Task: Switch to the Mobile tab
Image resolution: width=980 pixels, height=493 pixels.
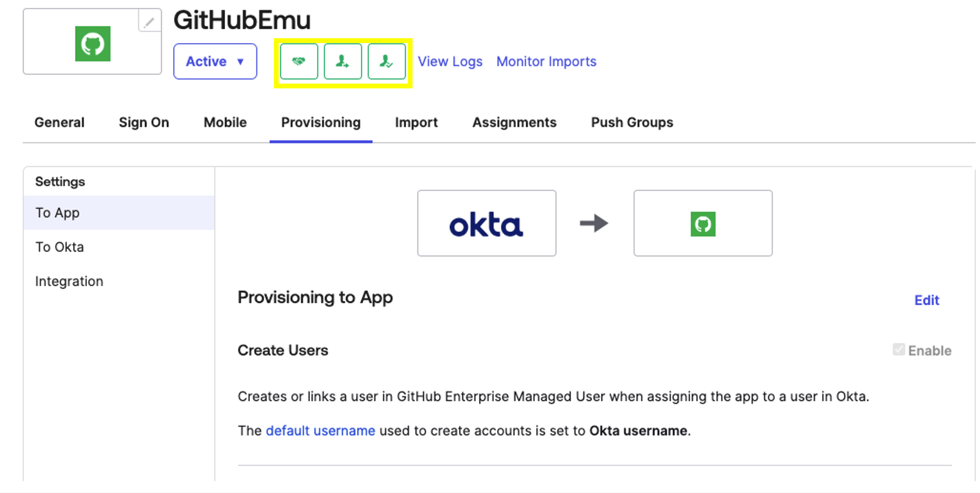Action: 225,123
